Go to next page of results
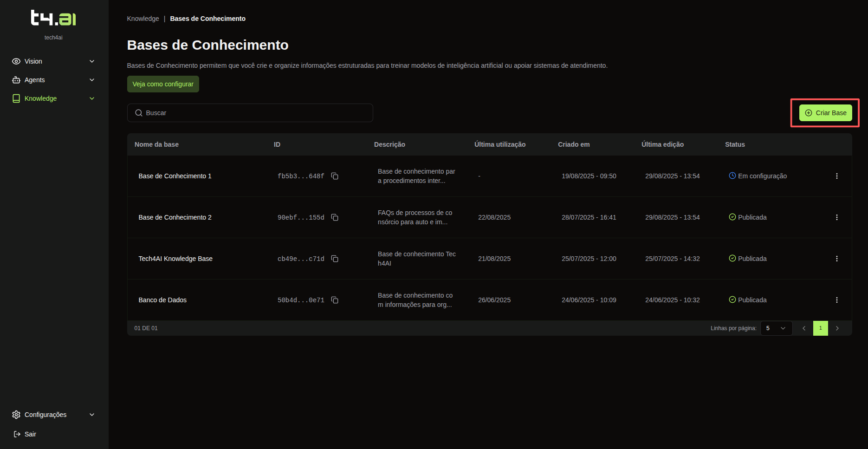868x449 pixels. pos(837,328)
